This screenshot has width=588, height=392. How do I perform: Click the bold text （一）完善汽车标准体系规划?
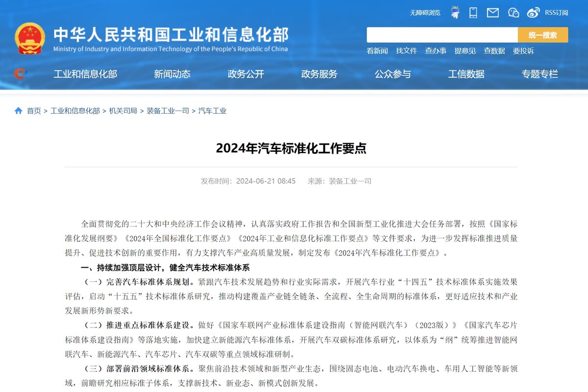(138, 282)
